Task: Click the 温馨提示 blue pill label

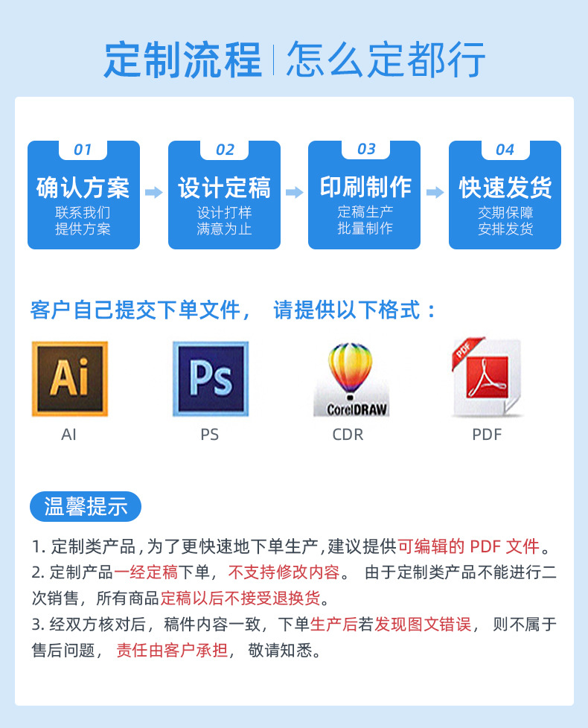Action: (86, 506)
